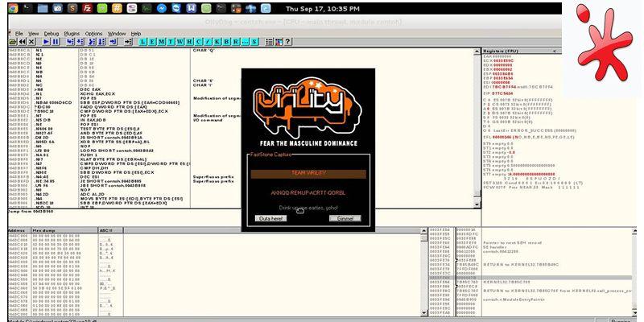
Task: Show Handles via H button
Action: (189, 42)
